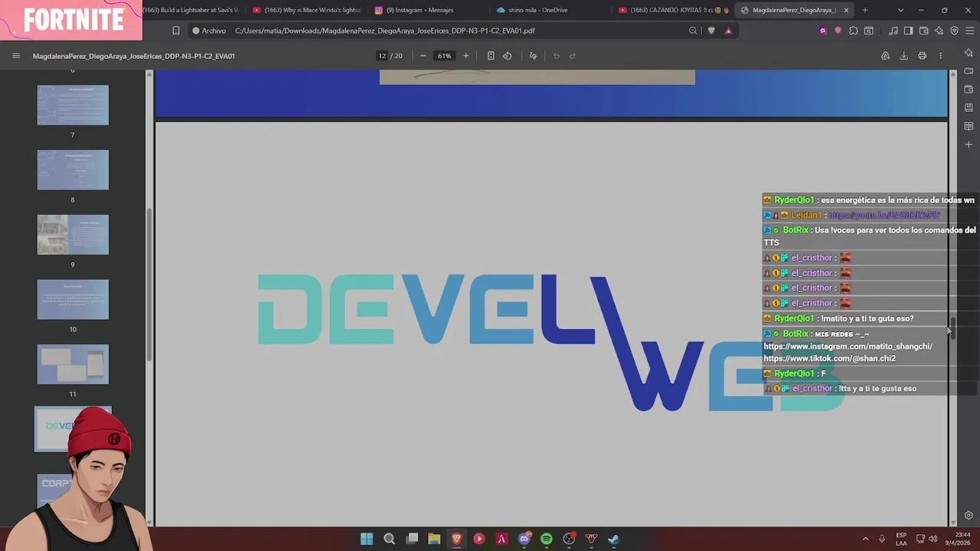980x551 pixels.
Task: Open Brave Wallet icon
Action: click(x=923, y=31)
